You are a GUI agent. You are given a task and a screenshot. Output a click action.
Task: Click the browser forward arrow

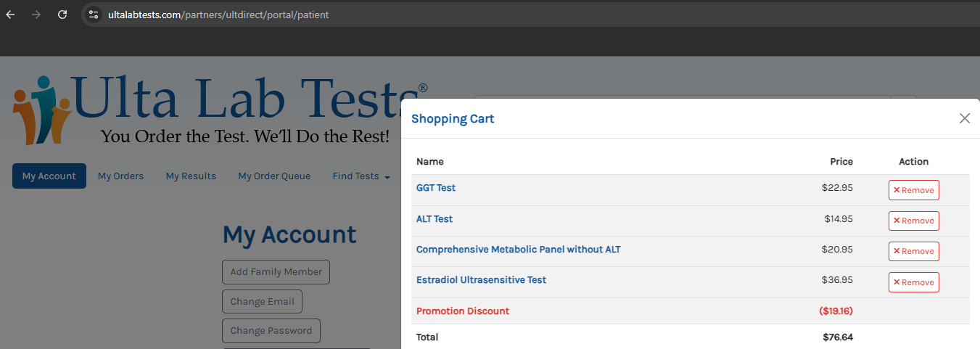[x=36, y=15]
